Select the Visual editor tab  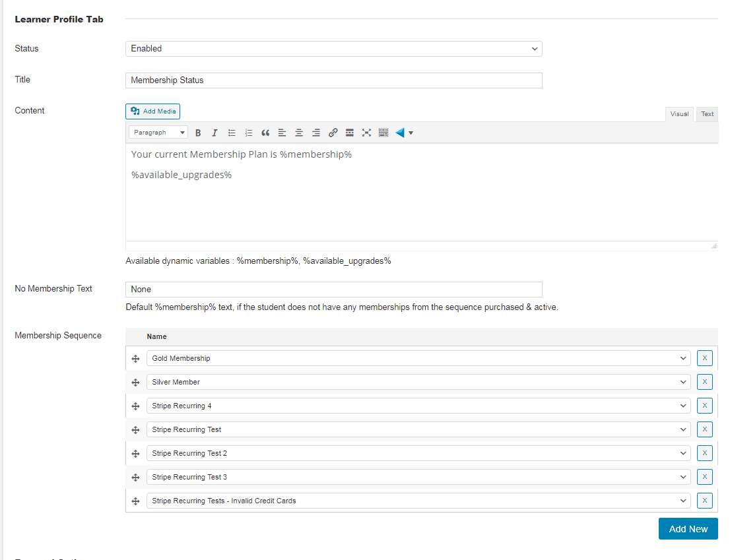(x=679, y=113)
